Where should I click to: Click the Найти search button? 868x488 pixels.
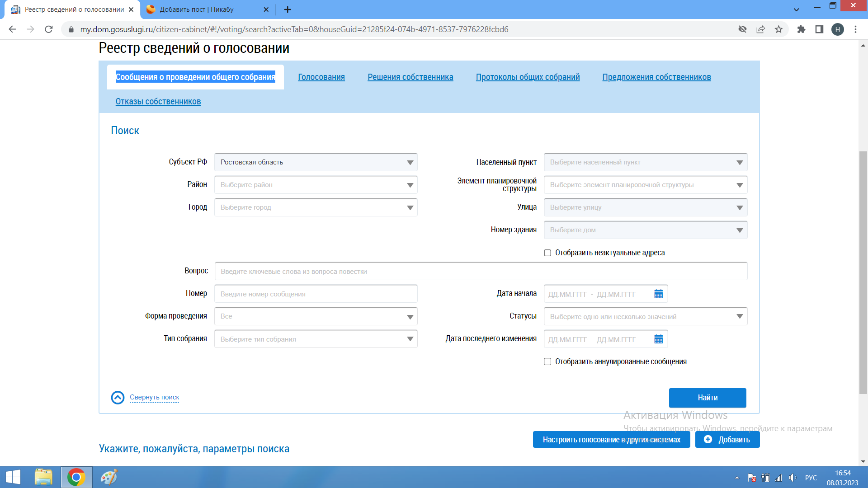point(708,398)
